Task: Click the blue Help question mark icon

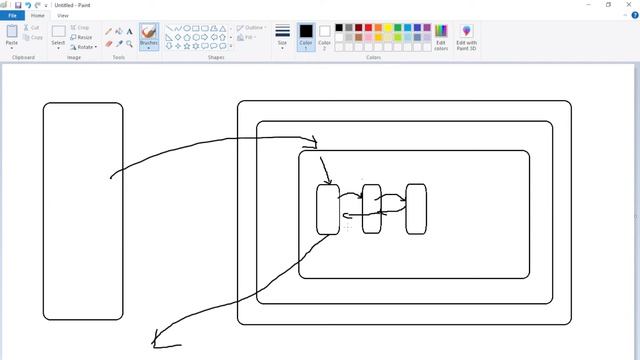Action: pos(635,15)
